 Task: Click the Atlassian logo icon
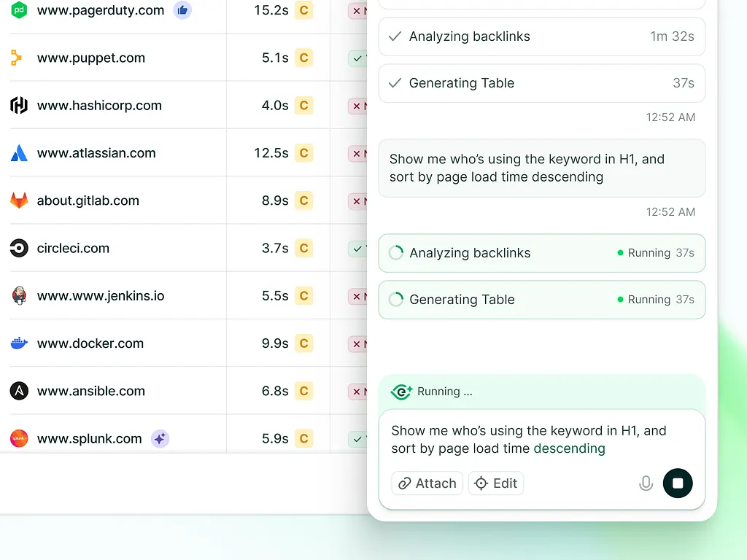pos(19,153)
